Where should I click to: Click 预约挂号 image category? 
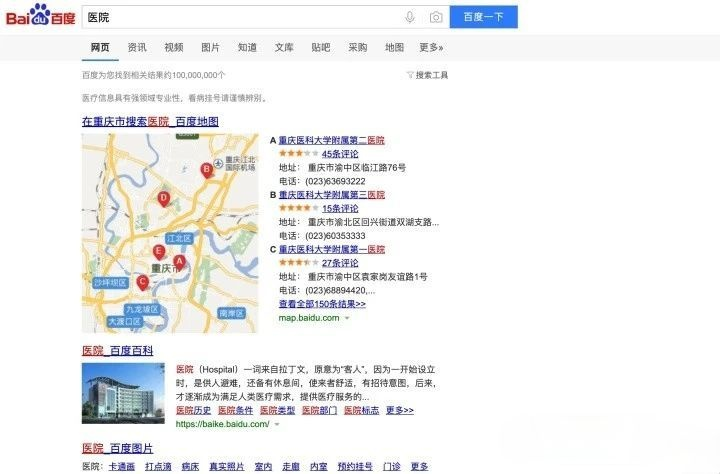[355, 467]
